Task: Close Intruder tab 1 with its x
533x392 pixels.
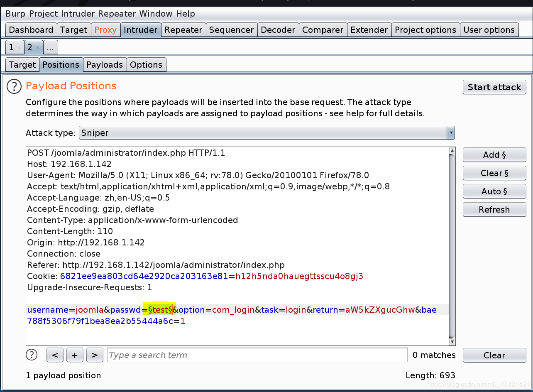Action: pos(19,48)
